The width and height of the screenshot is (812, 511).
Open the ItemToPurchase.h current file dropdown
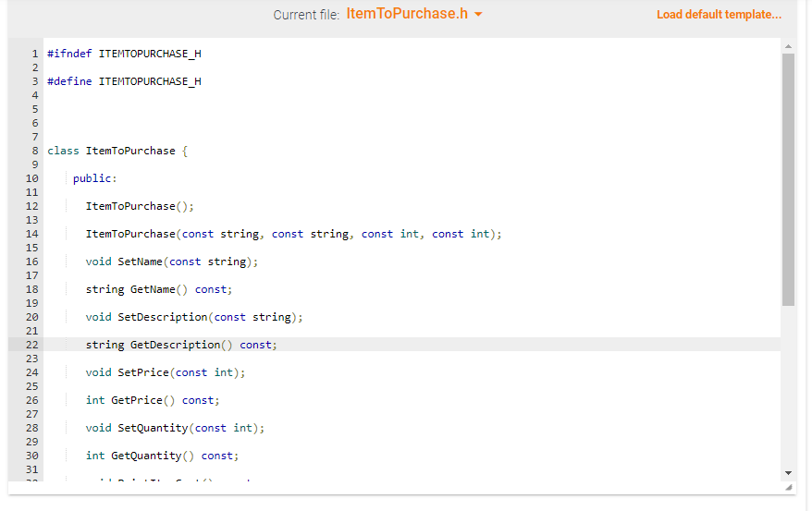point(414,14)
